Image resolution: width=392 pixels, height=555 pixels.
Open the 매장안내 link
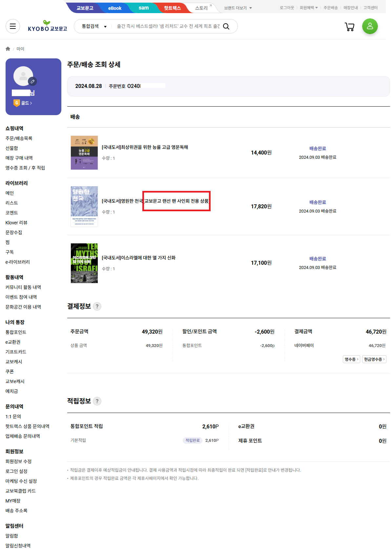pyautogui.click(x=351, y=8)
